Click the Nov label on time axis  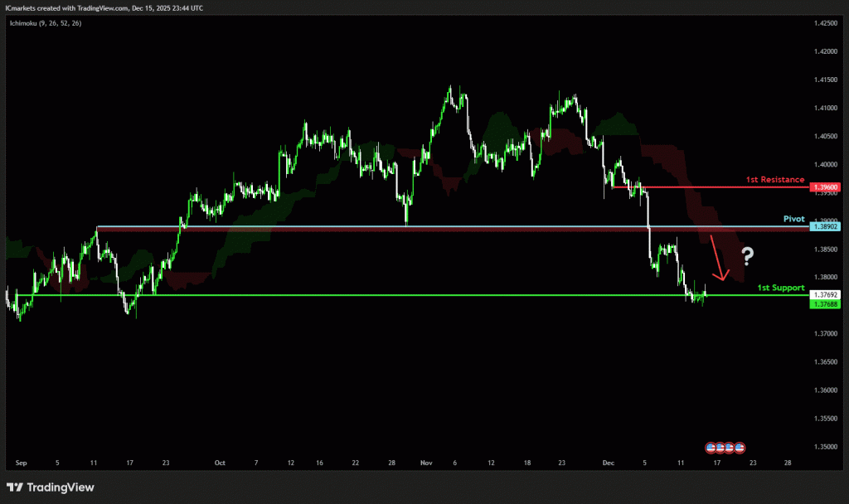click(427, 463)
